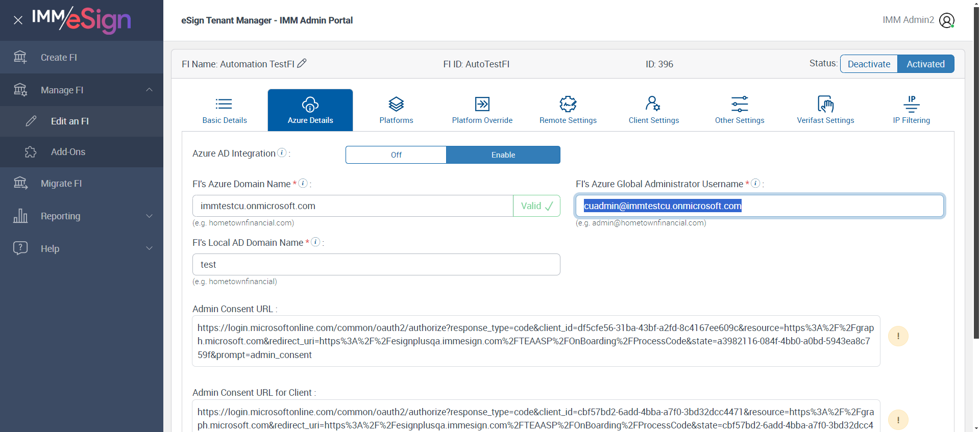Click the Admin Consent URL for Client box

[536, 416]
